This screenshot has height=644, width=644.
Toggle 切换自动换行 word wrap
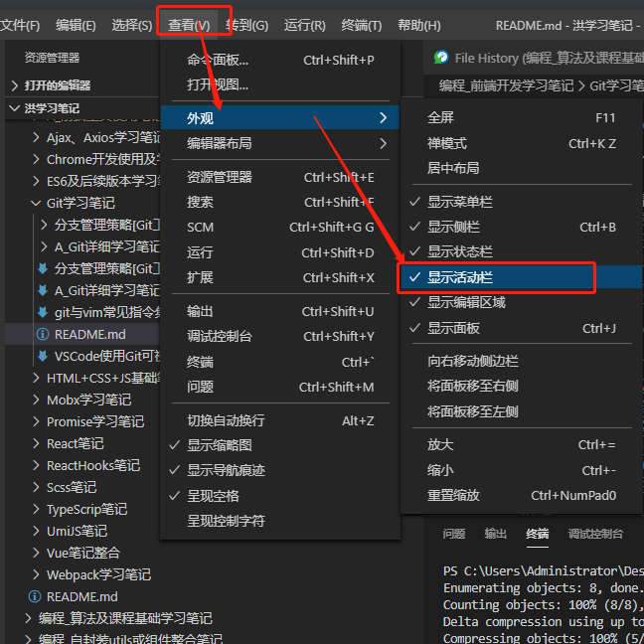pos(279,420)
